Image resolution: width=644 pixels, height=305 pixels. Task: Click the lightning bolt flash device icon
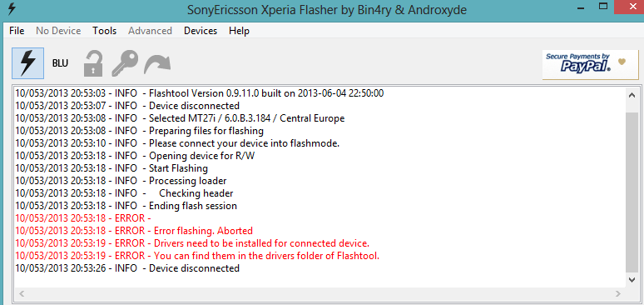(28, 63)
